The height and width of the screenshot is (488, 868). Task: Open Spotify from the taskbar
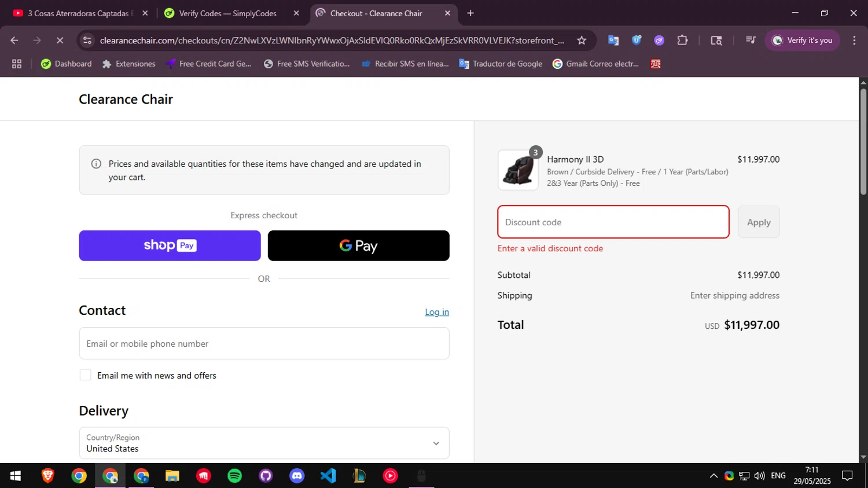coord(234,476)
